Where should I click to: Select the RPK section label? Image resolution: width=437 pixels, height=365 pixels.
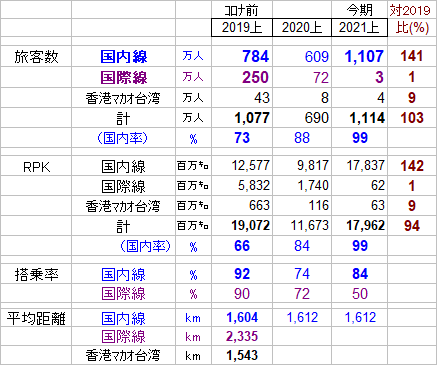[x=37, y=167]
